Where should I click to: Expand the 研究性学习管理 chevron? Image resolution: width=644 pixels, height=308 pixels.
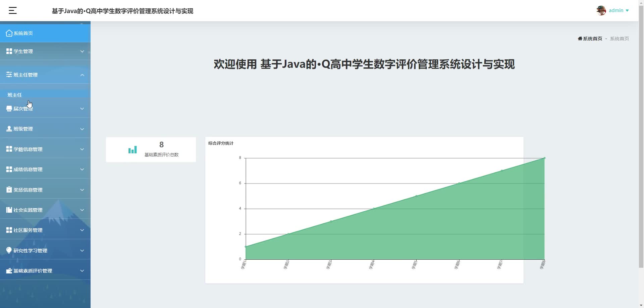click(x=82, y=251)
